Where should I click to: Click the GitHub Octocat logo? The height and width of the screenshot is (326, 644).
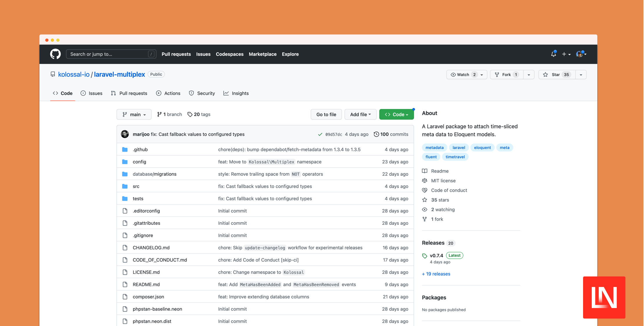coord(55,54)
